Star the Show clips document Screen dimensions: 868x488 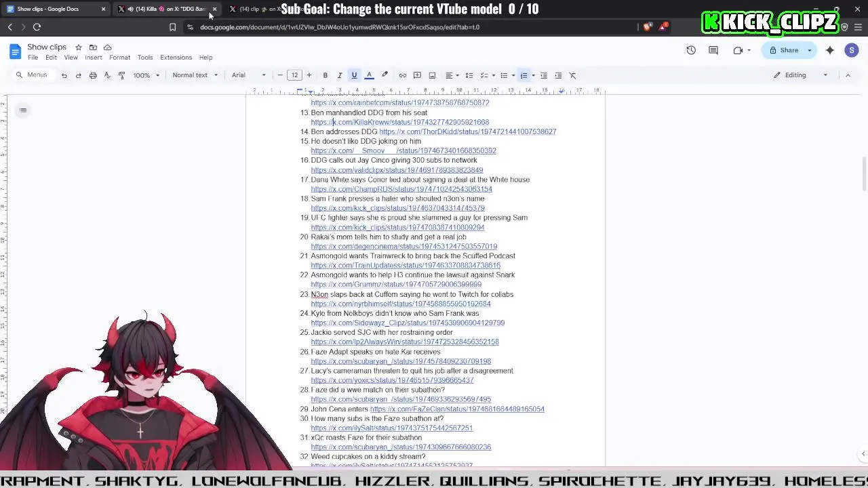pos(79,47)
